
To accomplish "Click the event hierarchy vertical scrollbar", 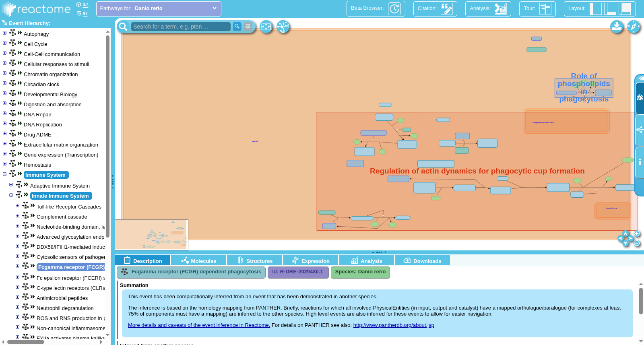I will pyautogui.click(x=107, y=137).
